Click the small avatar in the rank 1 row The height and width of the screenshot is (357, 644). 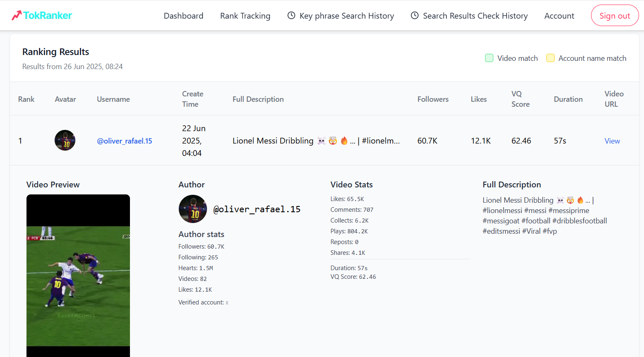(x=65, y=140)
